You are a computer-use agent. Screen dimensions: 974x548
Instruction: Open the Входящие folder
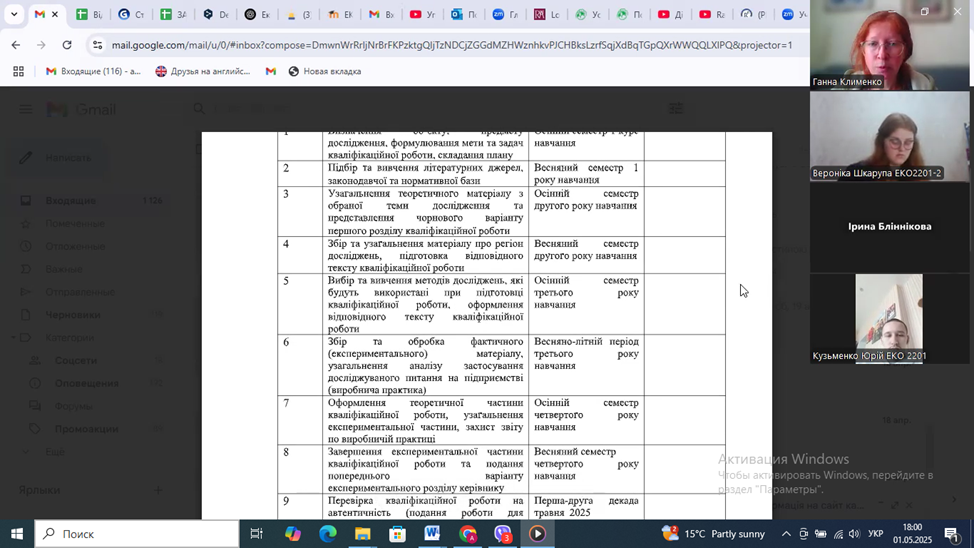87,201
